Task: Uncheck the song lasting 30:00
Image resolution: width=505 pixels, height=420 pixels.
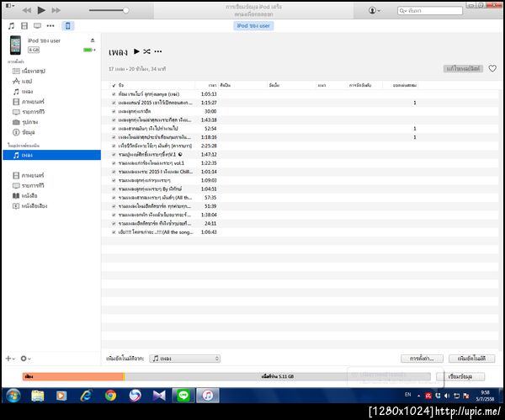Action: click(114, 111)
